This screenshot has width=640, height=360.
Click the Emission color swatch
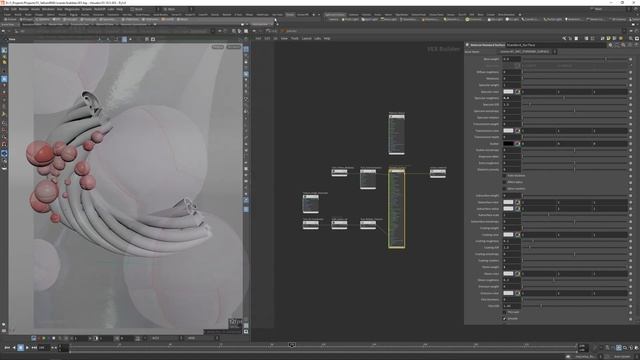(508, 293)
